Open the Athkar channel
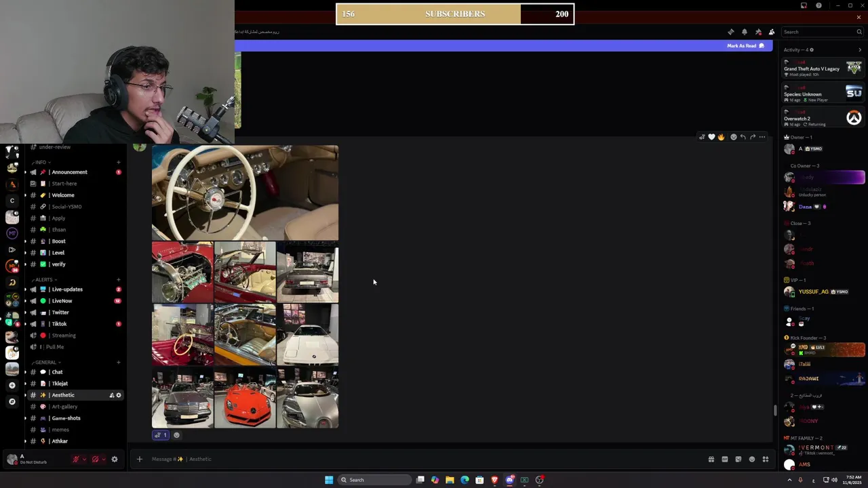Screen dimensions: 868x488 (x=75, y=441)
